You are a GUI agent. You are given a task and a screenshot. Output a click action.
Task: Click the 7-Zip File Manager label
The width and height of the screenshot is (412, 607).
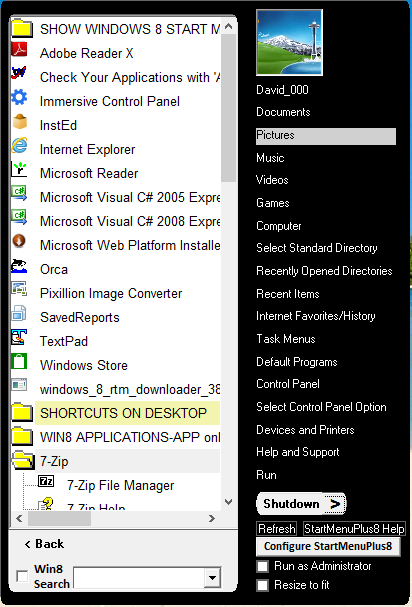[x=120, y=485]
